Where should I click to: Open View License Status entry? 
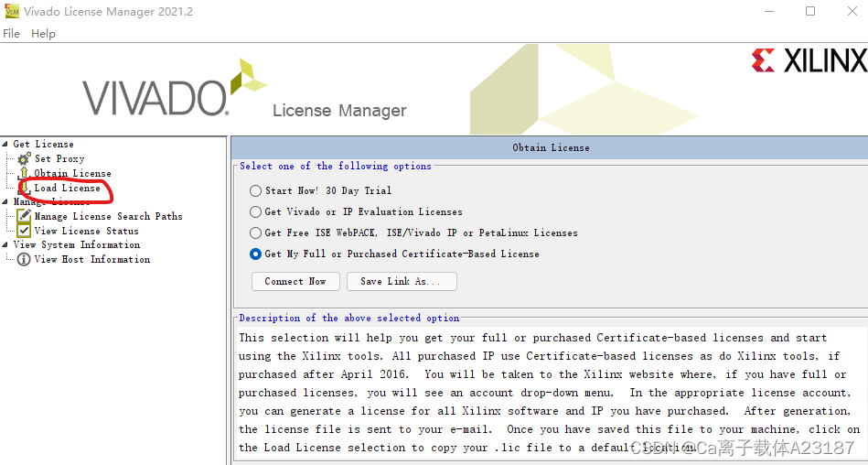click(86, 231)
